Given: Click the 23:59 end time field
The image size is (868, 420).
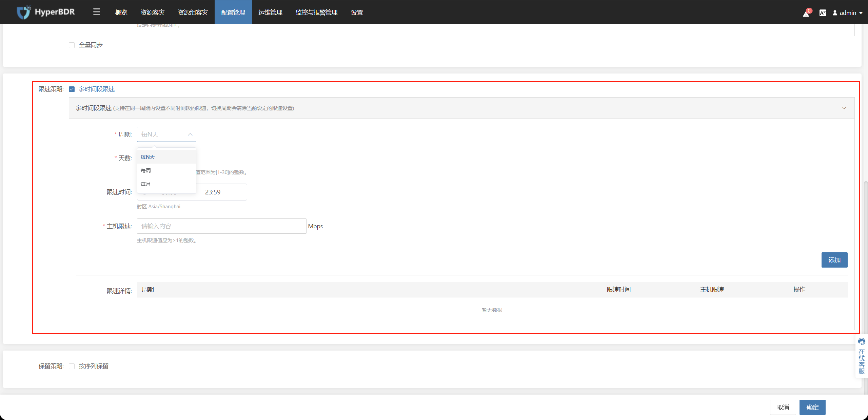Looking at the screenshot, I should point(213,192).
